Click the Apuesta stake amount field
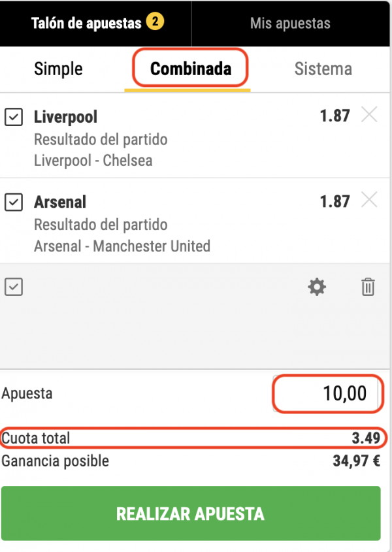The height and width of the screenshot is (552, 392). (327, 394)
